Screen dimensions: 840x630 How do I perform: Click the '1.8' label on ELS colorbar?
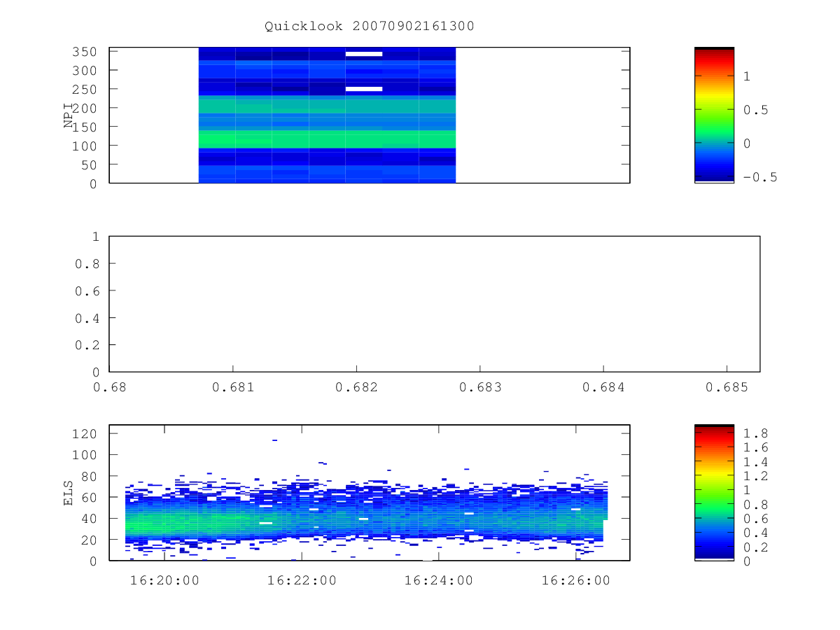[x=756, y=433]
